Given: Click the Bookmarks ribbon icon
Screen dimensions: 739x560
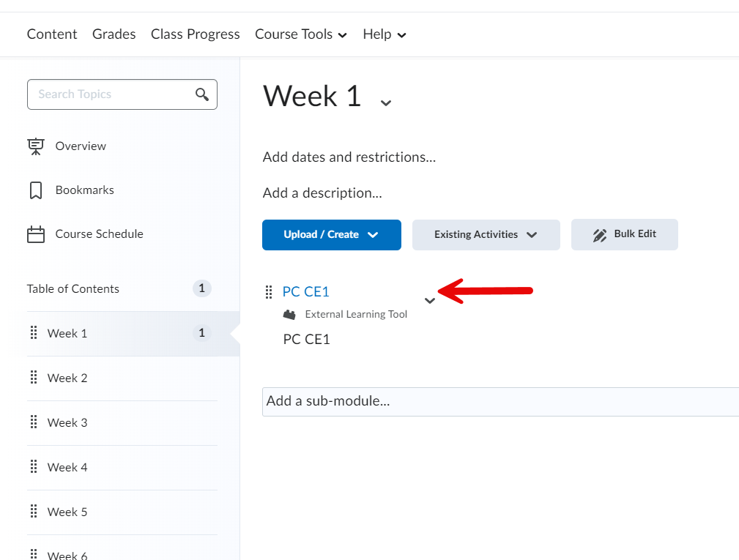Looking at the screenshot, I should 35,190.
